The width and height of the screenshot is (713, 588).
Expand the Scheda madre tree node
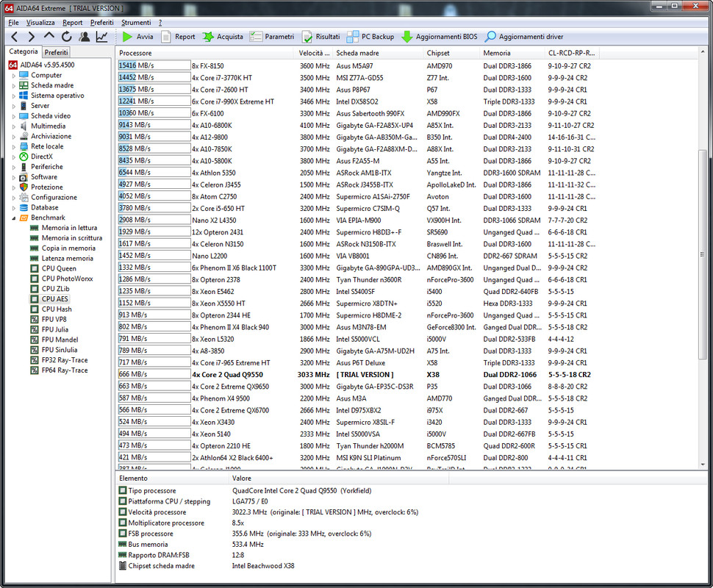coord(14,85)
